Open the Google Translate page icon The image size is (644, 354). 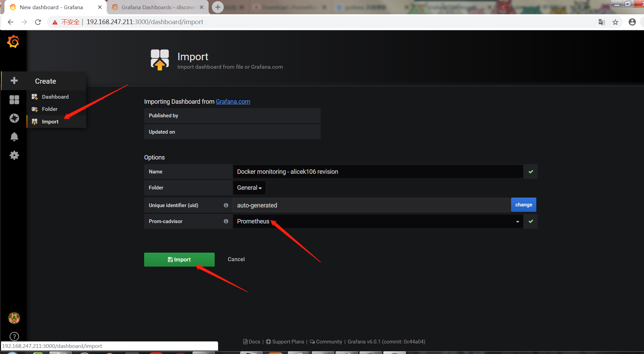coord(602,22)
